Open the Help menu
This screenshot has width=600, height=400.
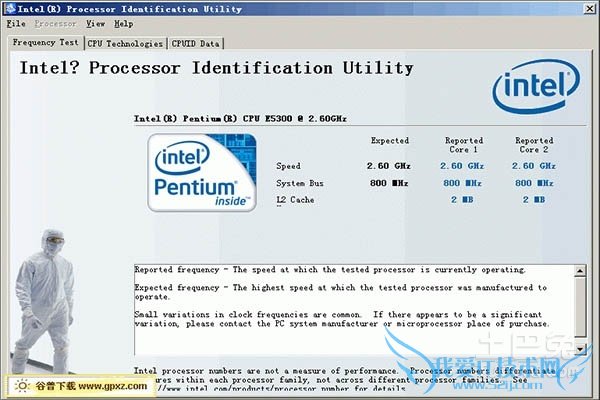click(x=124, y=24)
